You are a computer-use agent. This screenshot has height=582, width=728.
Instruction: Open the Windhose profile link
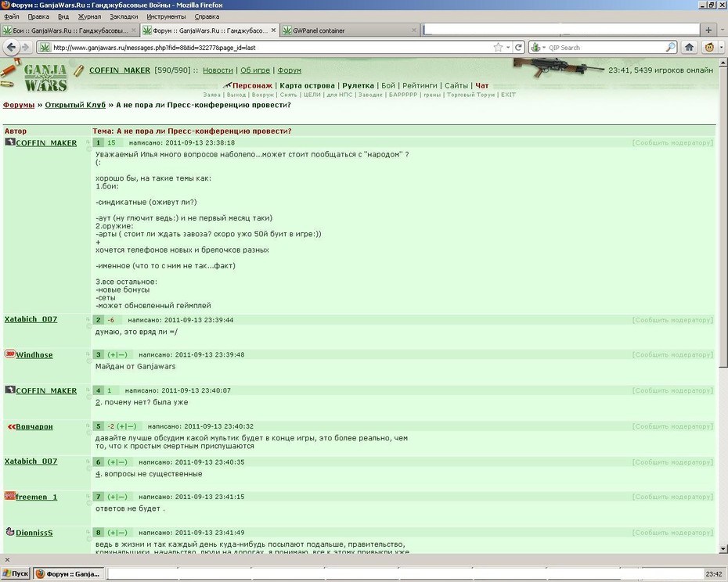click(x=34, y=354)
